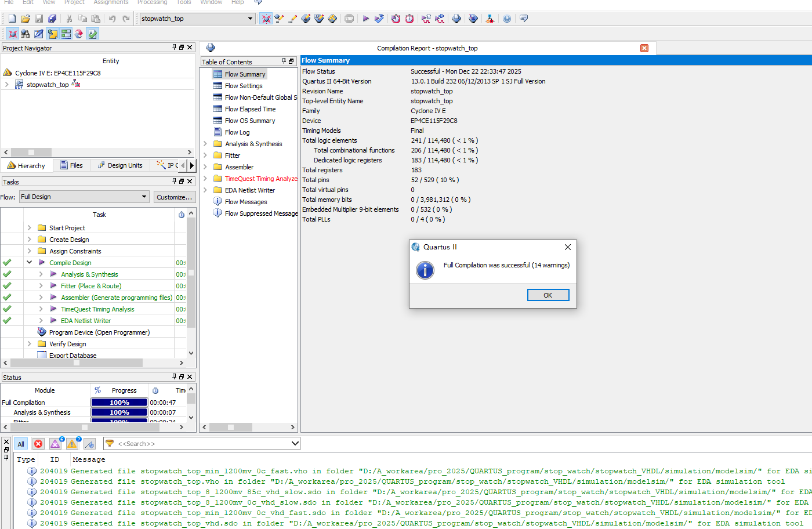Click the Customize... button in Tasks
The image size is (812, 529).
pyautogui.click(x=174, y=197)
